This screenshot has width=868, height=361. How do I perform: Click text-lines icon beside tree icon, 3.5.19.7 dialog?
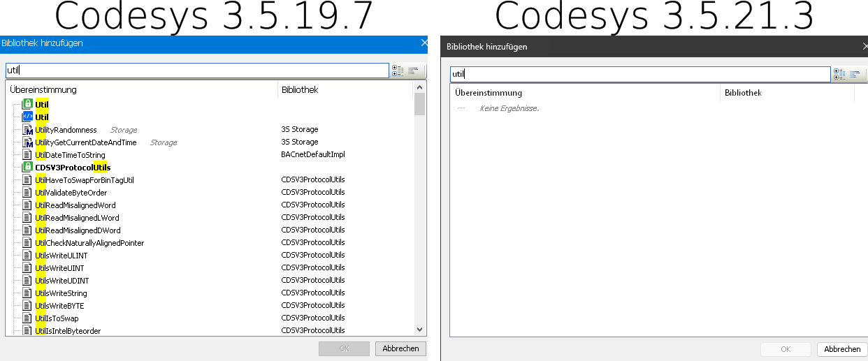414,71
